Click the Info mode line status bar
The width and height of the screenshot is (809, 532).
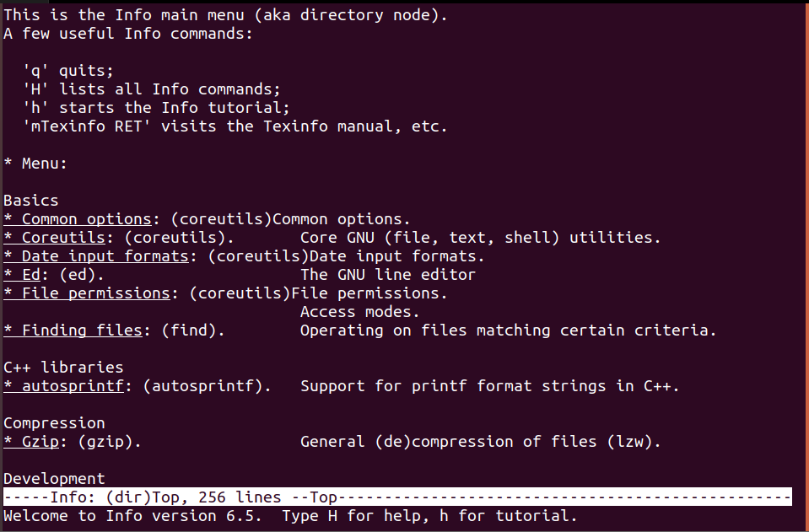397,497
